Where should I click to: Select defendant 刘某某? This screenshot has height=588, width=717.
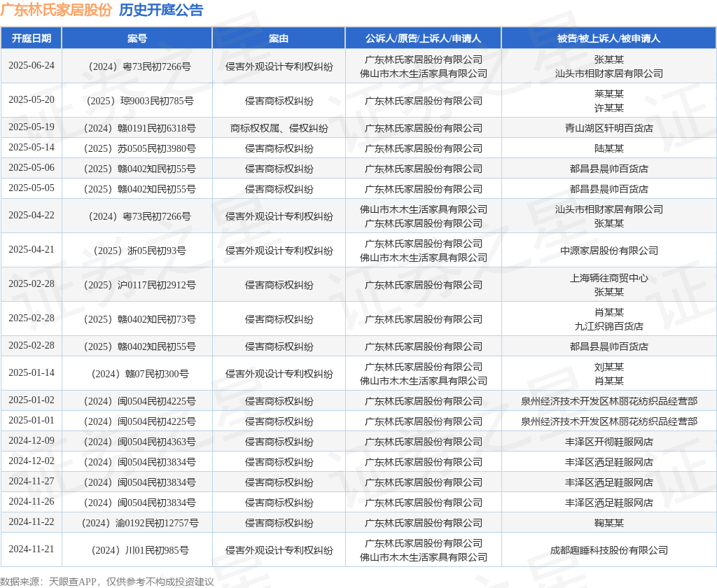point(608,367)
